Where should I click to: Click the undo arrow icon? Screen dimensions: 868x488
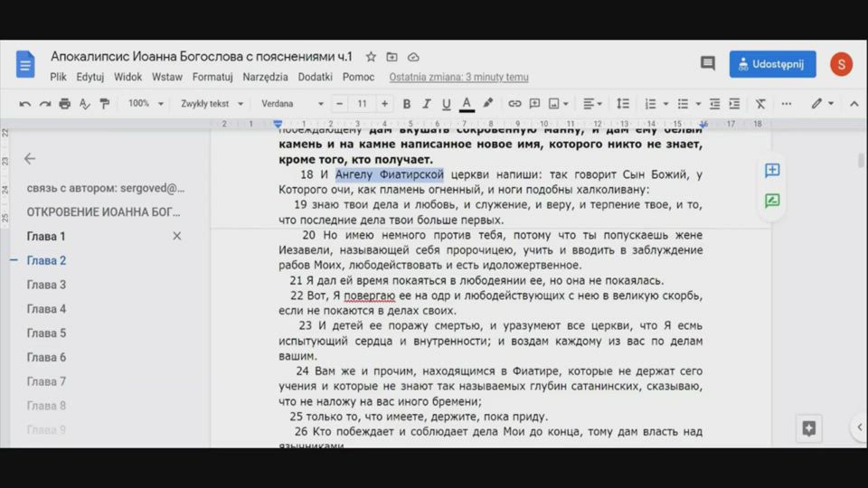(x=25, y=104)
